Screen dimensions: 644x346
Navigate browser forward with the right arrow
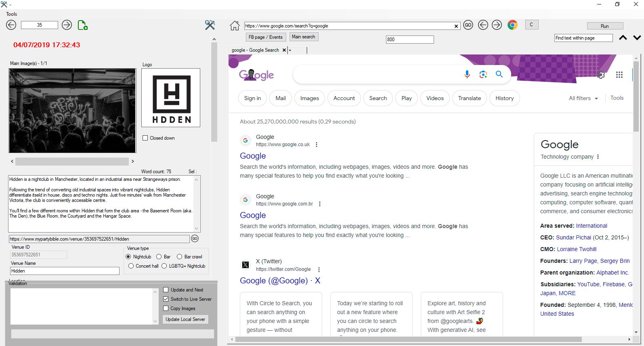click(497, 25)
